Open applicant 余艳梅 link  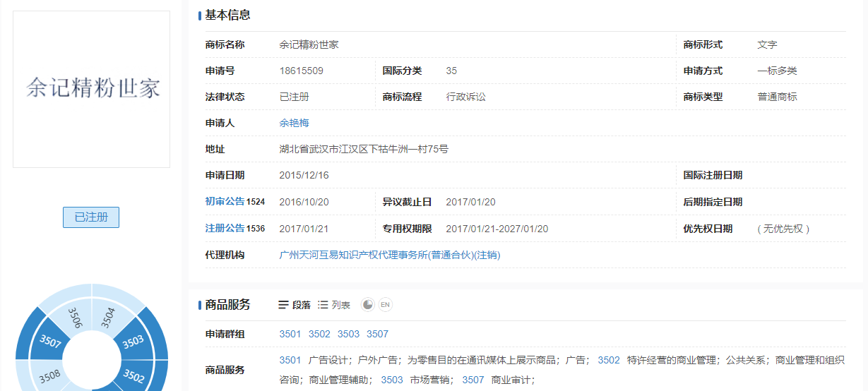point(294,123)
